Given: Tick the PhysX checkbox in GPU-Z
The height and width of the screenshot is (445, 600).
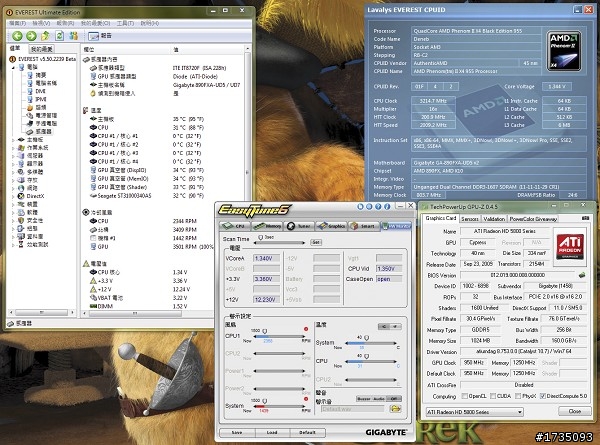Looking at the screenshot, I should [x=518, y=396].
